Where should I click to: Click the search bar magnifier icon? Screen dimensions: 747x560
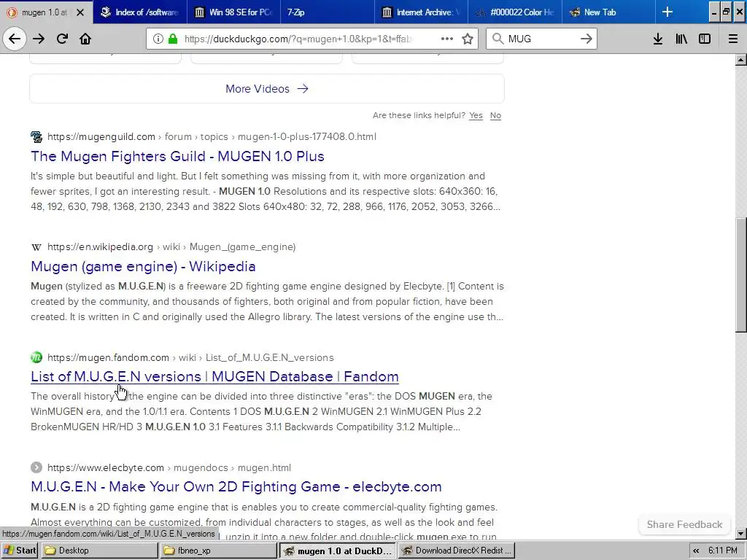click(498, 39)
